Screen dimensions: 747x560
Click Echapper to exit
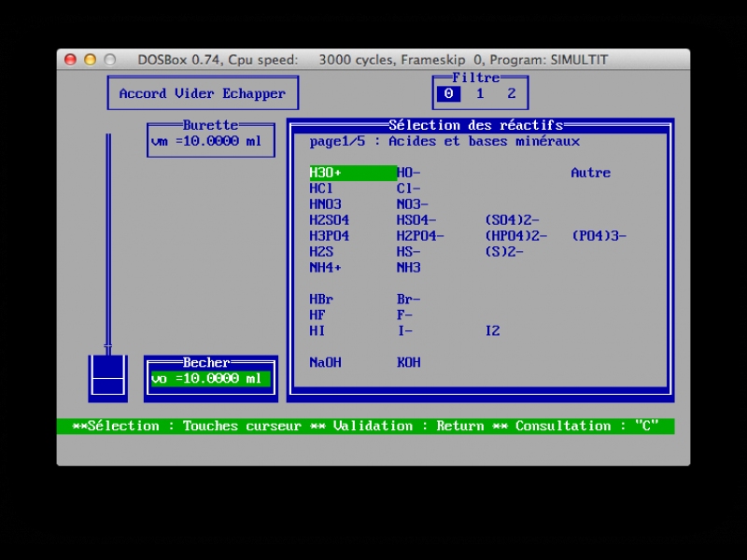coord(254,93)
